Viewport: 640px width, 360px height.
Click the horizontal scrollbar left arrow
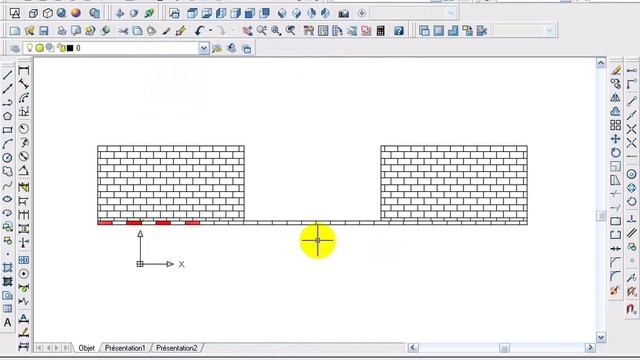413,348
